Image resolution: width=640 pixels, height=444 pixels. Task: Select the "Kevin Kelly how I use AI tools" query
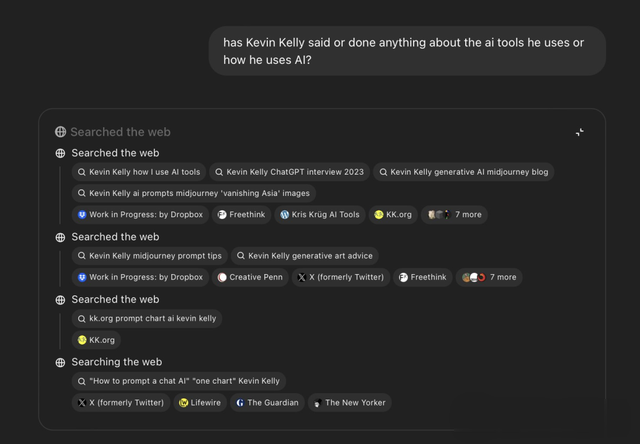pyautogui.click(x=139, y=172)
